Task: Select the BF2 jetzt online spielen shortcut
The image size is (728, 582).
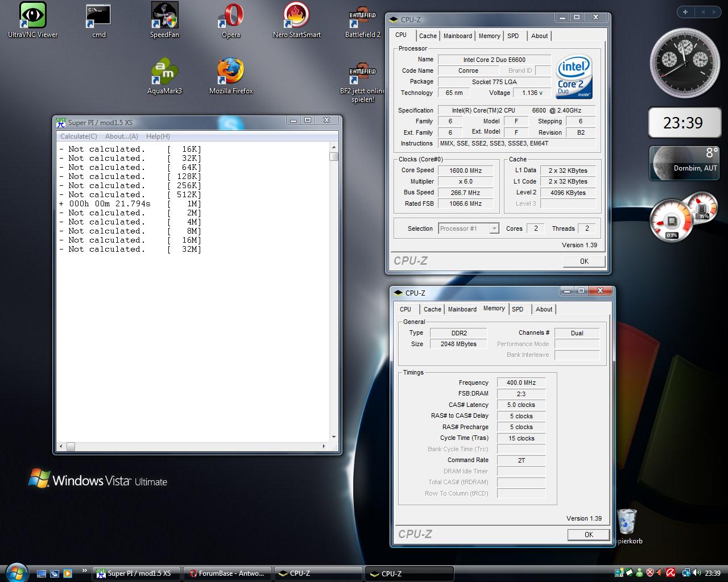Action: click(x=363, y=83)
